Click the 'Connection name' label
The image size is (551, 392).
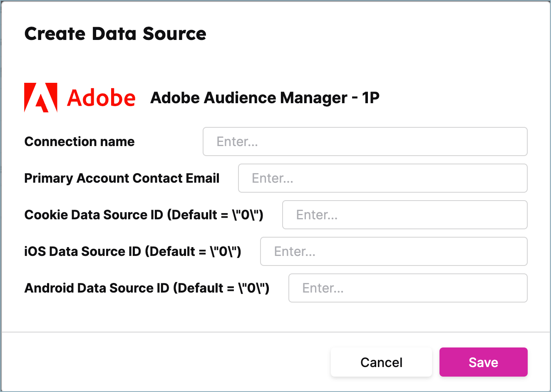79,141
